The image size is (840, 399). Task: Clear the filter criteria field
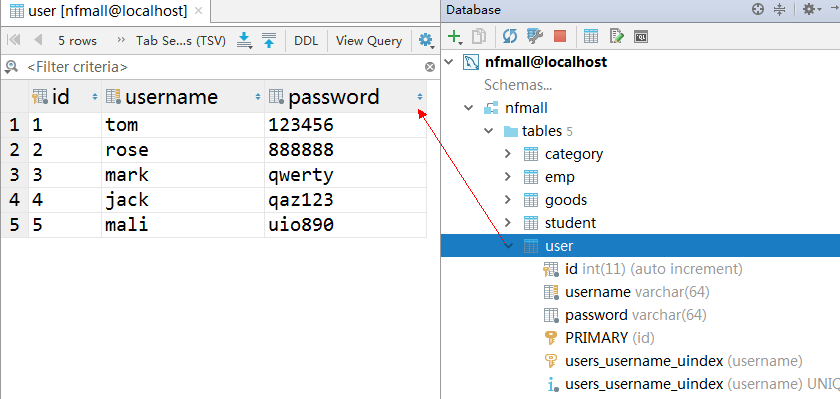(x=430, y=67)
